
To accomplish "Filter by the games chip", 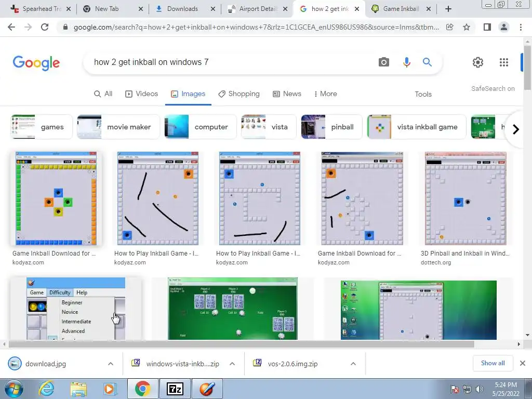I will click(42, 127).
